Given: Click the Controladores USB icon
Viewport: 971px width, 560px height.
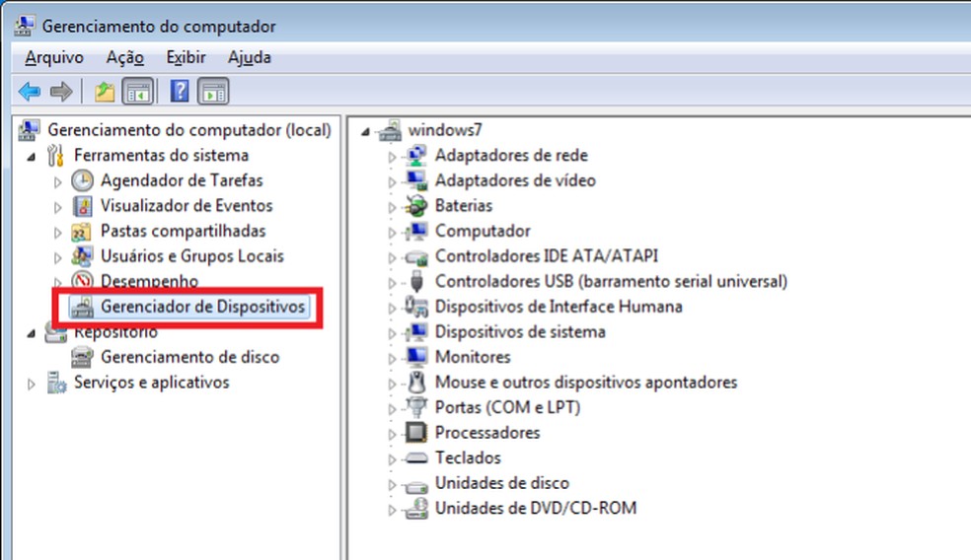Looking at the screenshot, I should pyautogui.click(x=416, y=282).
